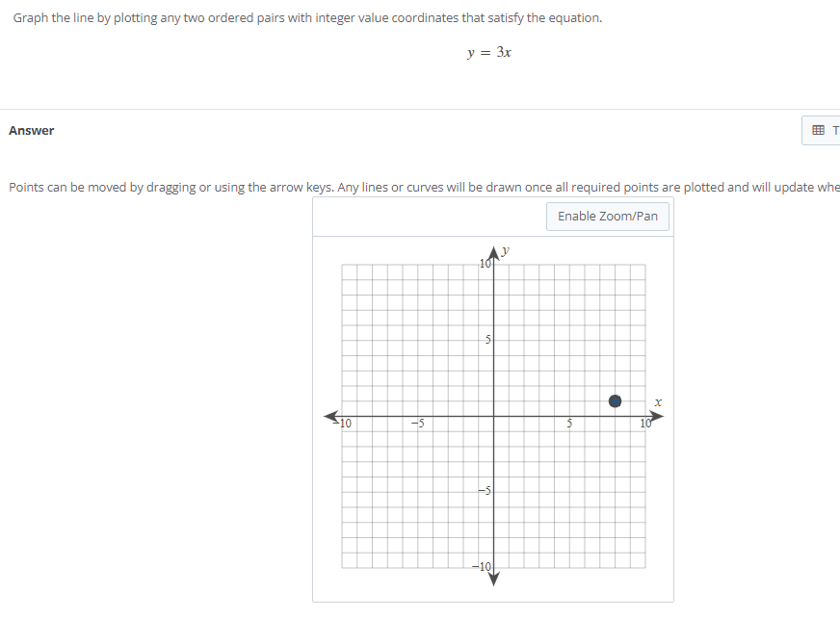Enable Zoom/Pan on the graph
840x644 pixels.
607,216
